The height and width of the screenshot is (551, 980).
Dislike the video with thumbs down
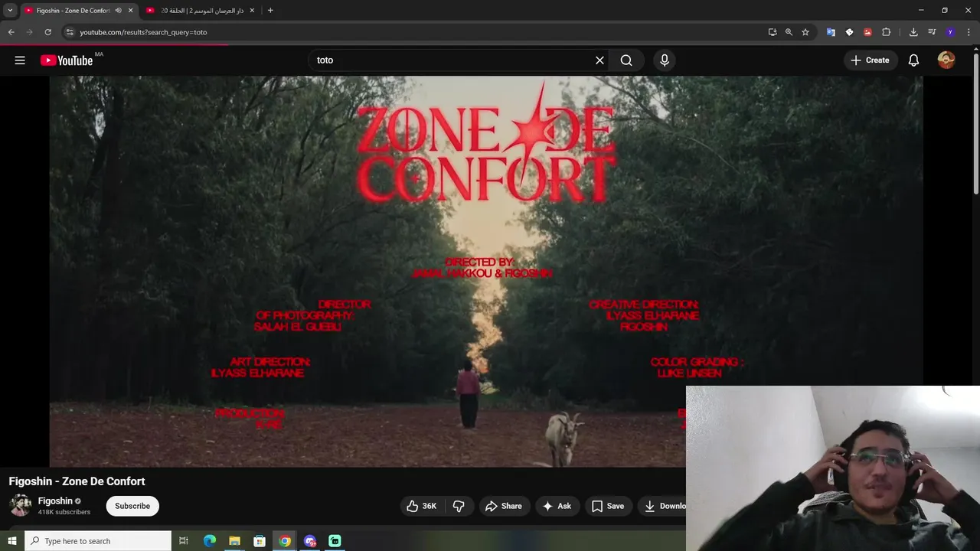pyautogui.click(x=459, y=506)
